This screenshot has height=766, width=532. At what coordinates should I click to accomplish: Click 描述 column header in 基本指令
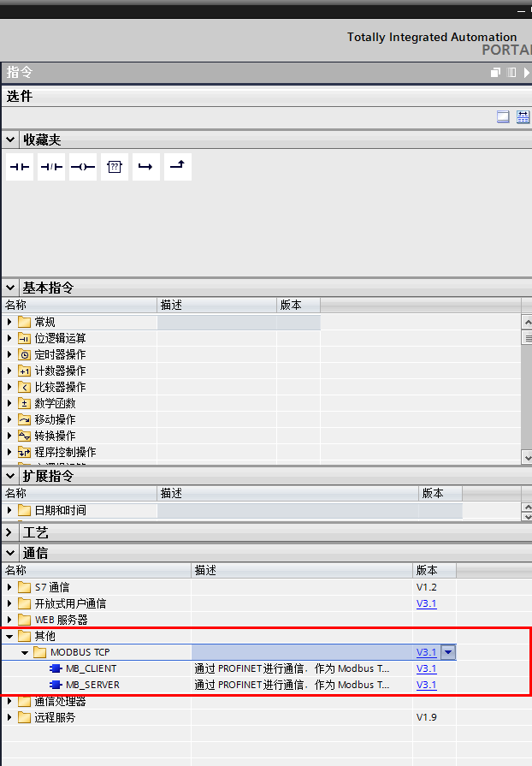click(x=216, y=305)
